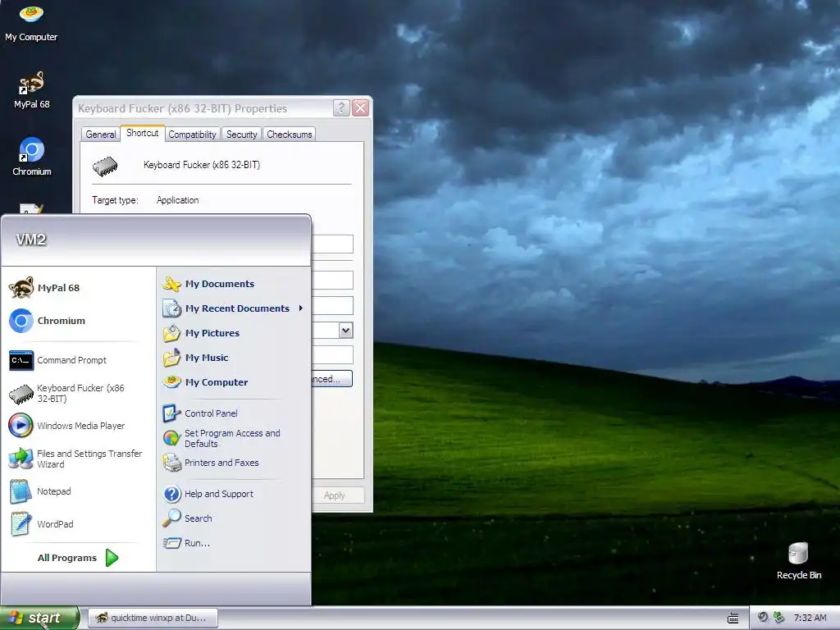This screenshot has width=840, height=630.
Task: Switch to the Shortcut tab
Action: tap(143, 133)
